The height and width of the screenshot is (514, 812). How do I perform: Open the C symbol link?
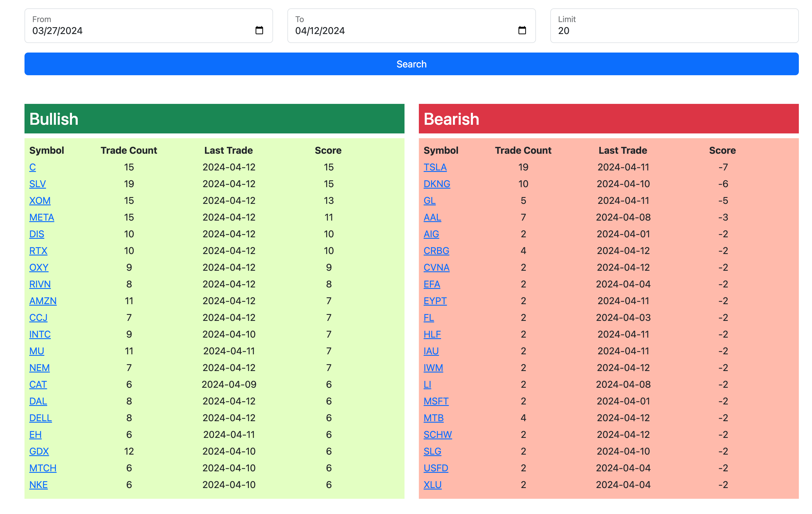(33, 167)
